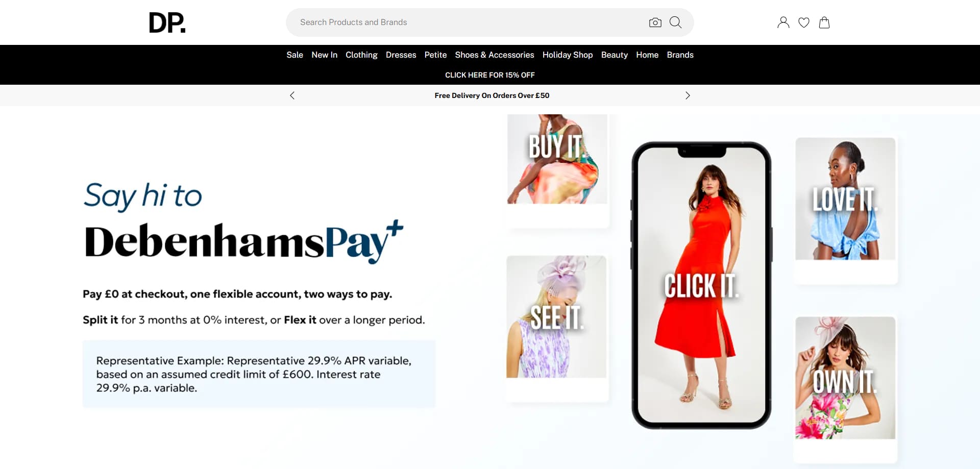Open visual search camera icon

pyautogui.click(x=655, y=22)
